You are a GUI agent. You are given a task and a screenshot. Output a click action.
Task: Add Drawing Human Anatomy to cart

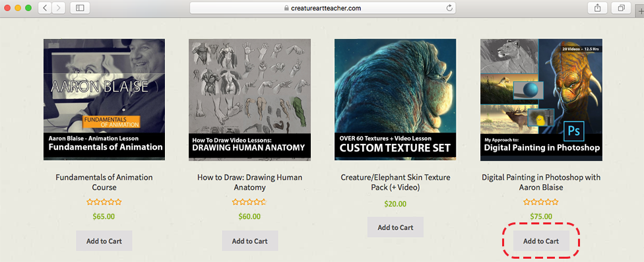coord(249,241)
